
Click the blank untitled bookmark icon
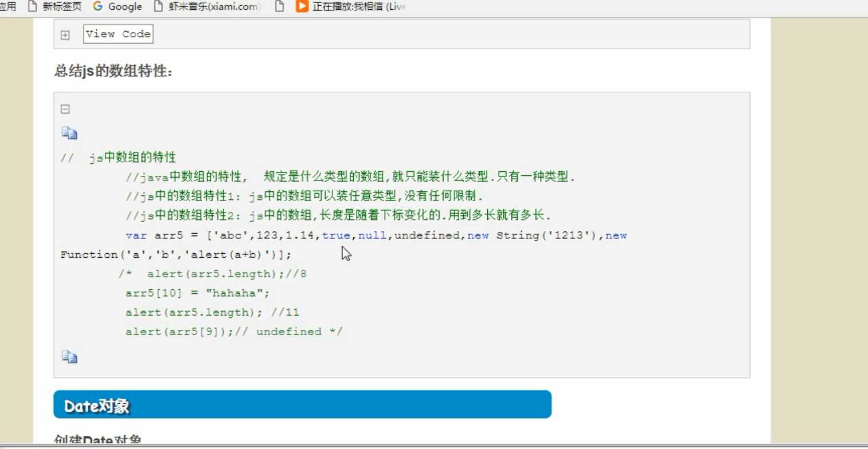[279, 7]
